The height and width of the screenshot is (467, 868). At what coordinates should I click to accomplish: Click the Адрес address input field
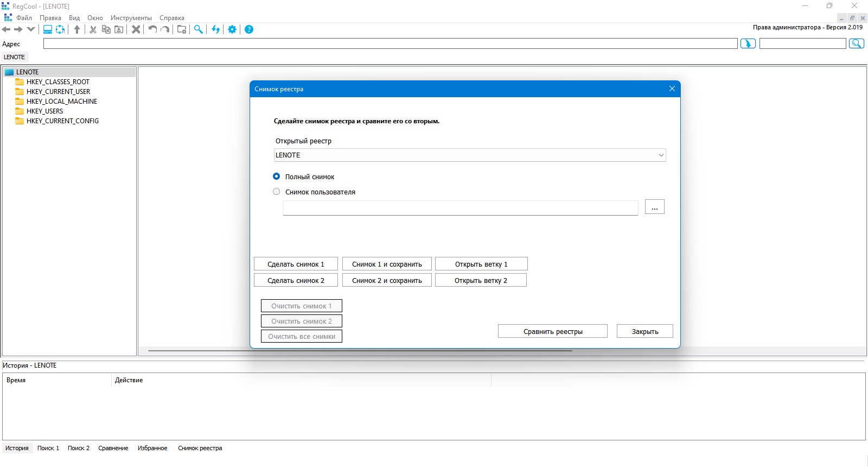click(391, 43)
